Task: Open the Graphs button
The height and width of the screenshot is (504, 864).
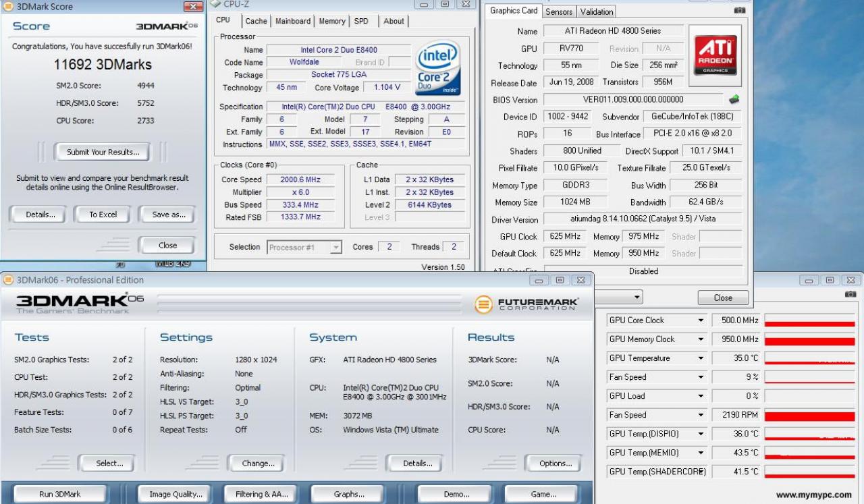Action: pos(349,495)
